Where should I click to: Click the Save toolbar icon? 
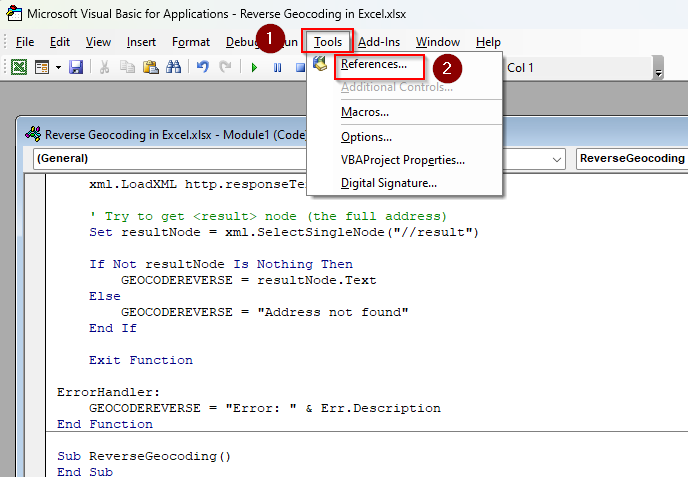pos(76,67)
